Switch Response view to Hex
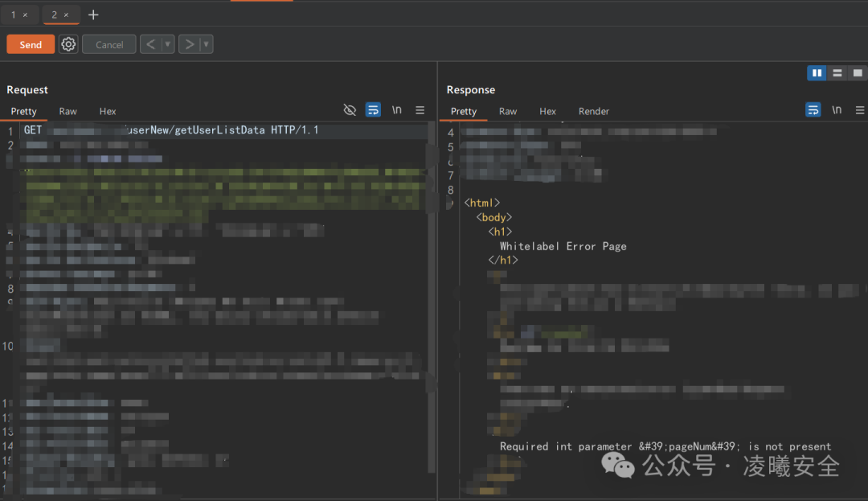 (x=547, y=111)
